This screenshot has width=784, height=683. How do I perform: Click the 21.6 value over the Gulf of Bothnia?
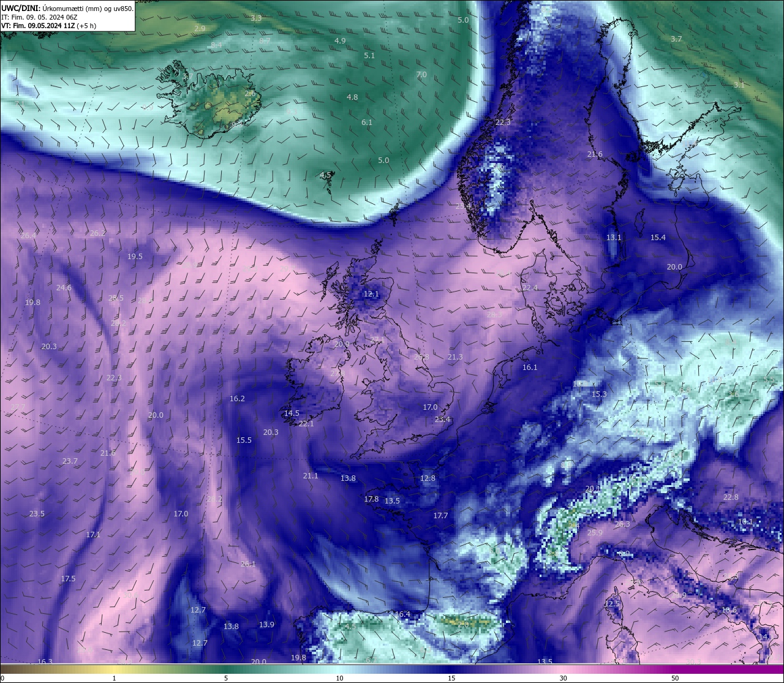595,154
